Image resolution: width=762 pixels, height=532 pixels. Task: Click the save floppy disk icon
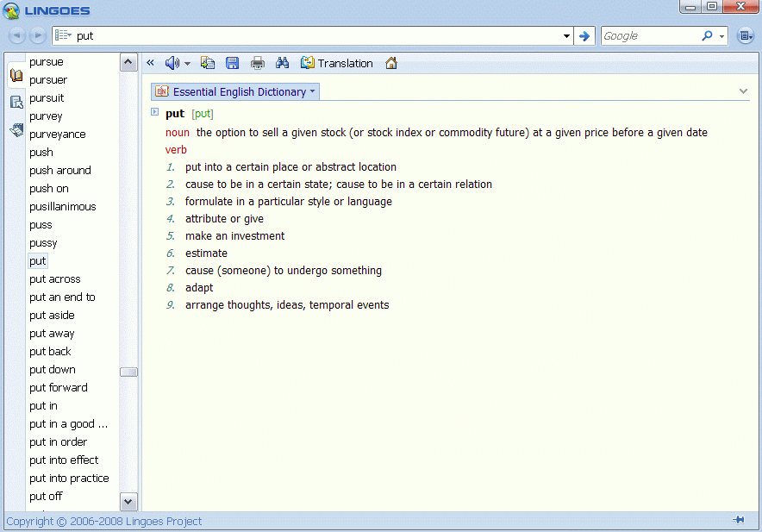coord(232,63)
